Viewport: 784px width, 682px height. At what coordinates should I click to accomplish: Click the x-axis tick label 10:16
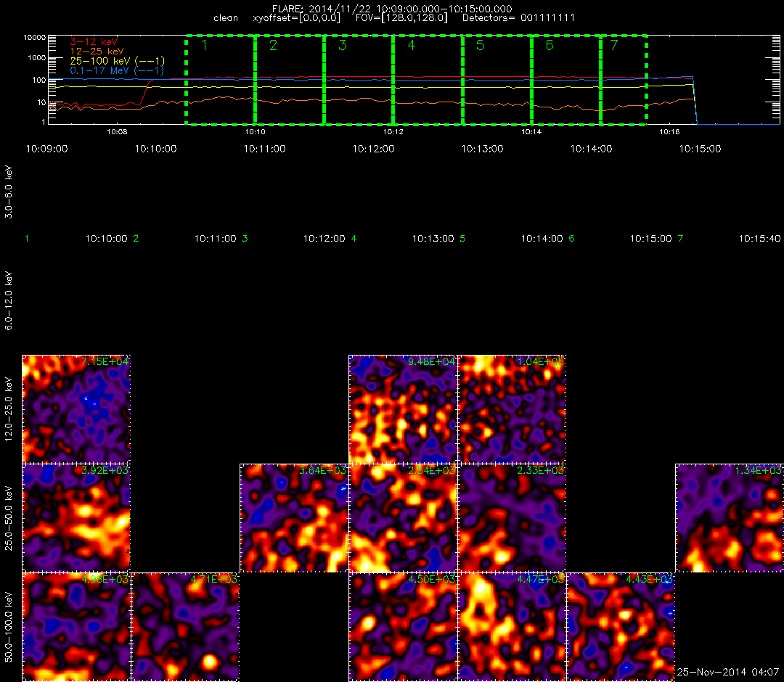pos(669,132)
